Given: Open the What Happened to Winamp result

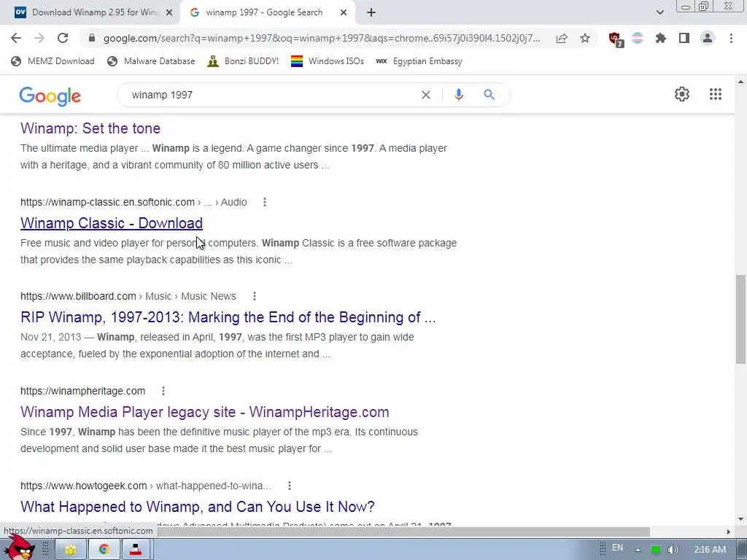Looking at the screenshot, I should click(198, 507).
